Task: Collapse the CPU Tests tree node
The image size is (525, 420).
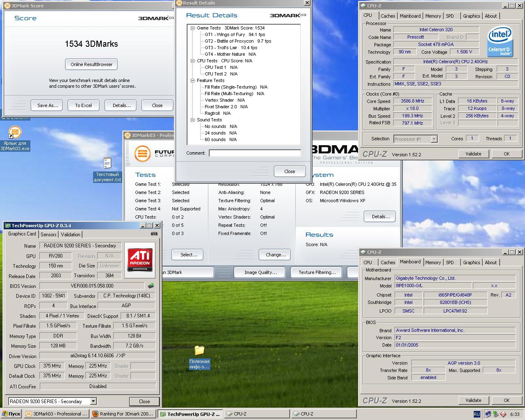Action: [x=192, y=61]
